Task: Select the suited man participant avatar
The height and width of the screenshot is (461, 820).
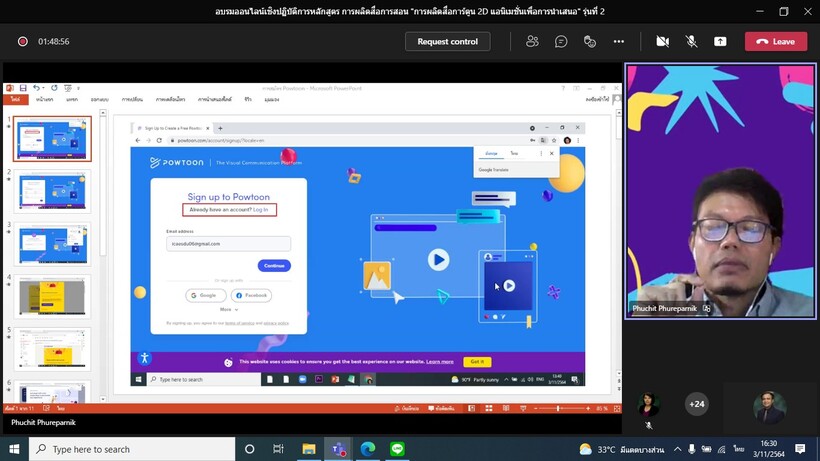Action: click(769, 407)
